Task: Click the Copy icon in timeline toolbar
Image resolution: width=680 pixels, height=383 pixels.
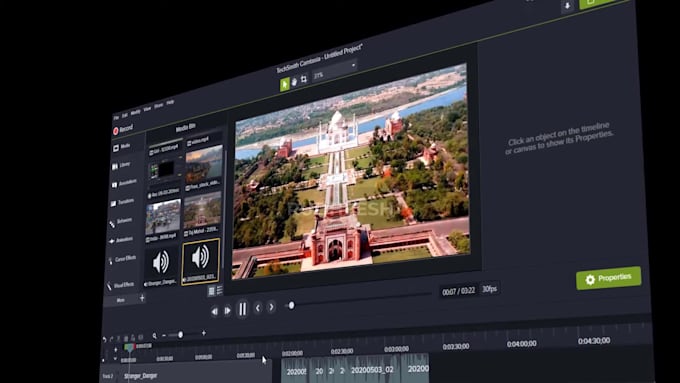Action: point(126,338)
